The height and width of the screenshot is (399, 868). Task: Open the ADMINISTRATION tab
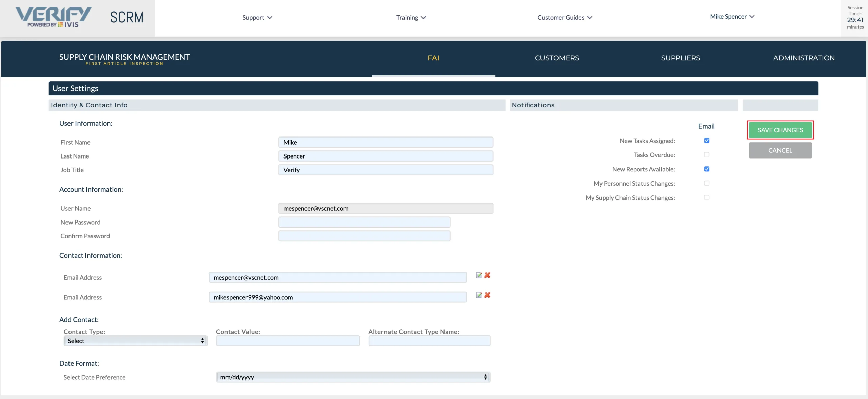point(804,58)
